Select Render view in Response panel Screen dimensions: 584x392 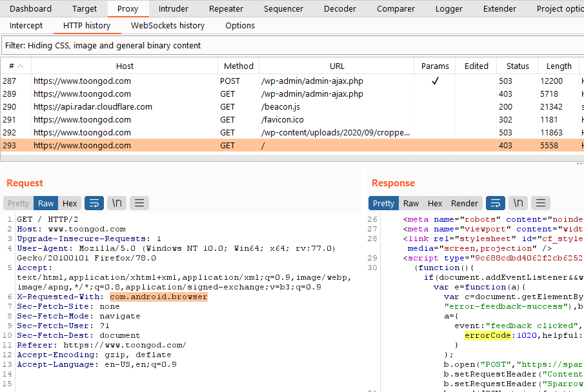pos(465,203)
